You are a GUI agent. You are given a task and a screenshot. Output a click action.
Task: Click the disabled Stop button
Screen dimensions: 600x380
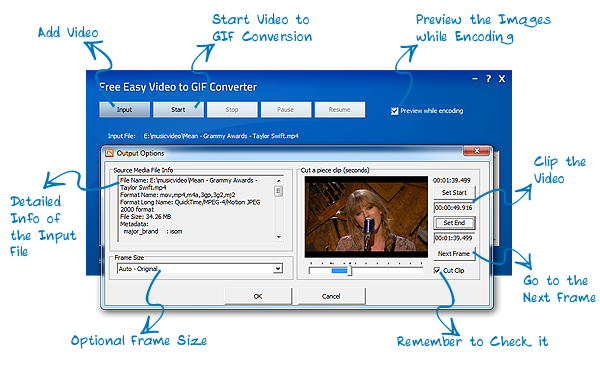point(232,109)
